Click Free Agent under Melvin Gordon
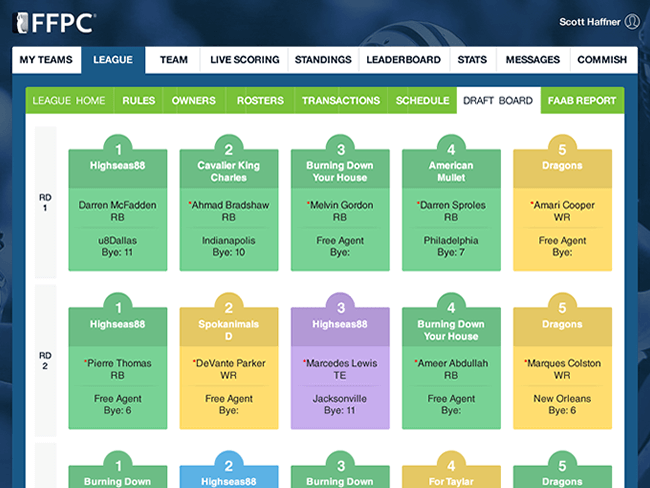Viewport: 650px width, 488px height. 340,240
